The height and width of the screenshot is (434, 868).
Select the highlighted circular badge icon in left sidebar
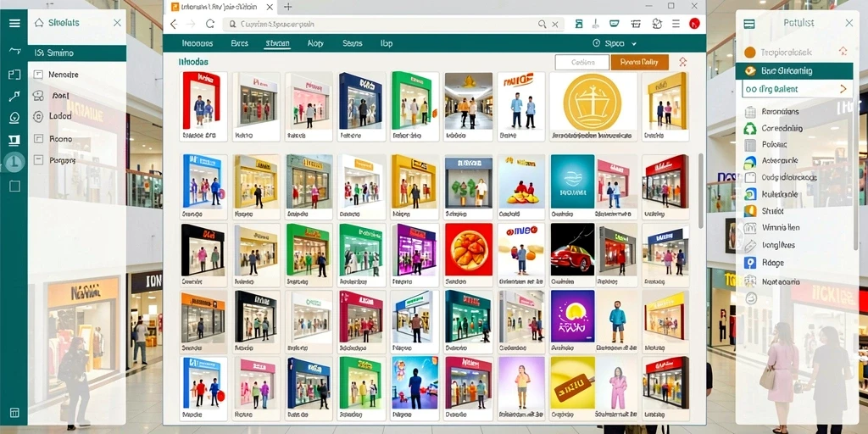(x=14, y=162)
